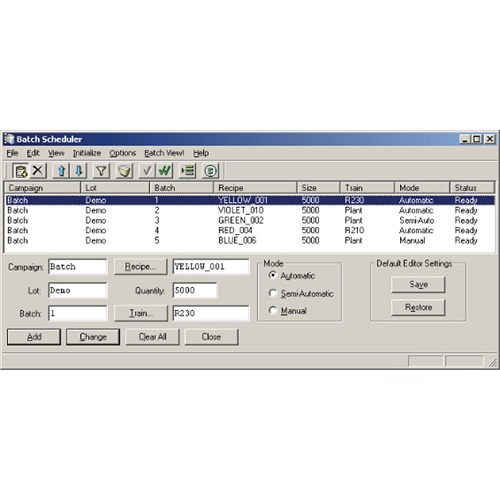Click the delete X toolbar icon
Image resolution: width=500 pixels, height=500 pixels.
38,171
